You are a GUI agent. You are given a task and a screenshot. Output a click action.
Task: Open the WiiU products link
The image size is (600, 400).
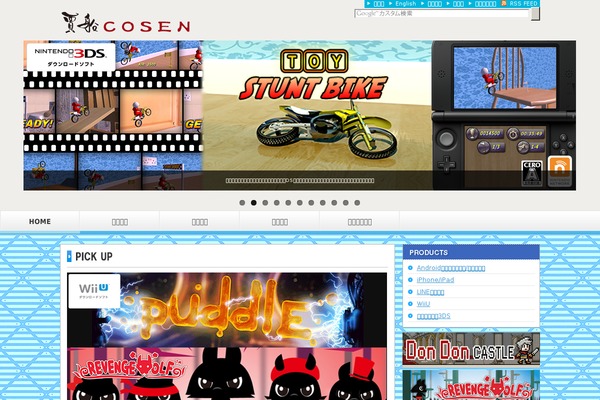pos(423,304)
